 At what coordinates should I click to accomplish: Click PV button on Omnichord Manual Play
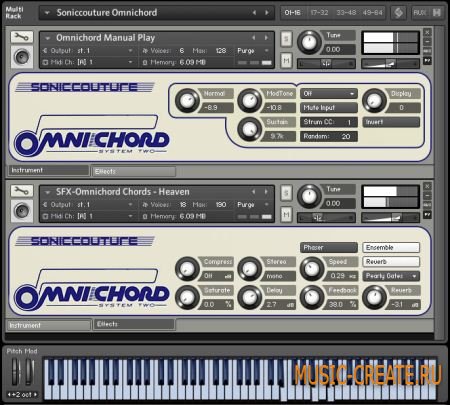pos(427,61)
